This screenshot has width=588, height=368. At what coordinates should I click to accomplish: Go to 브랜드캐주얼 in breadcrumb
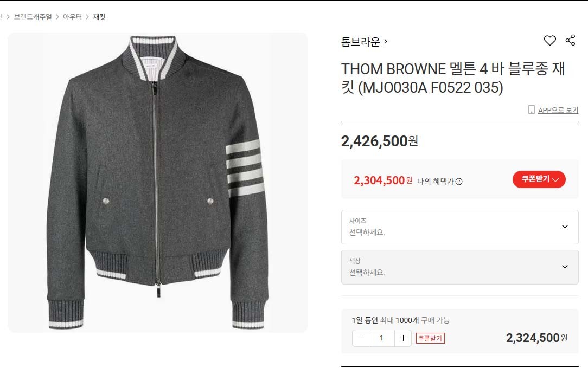(x=33, y=17)
